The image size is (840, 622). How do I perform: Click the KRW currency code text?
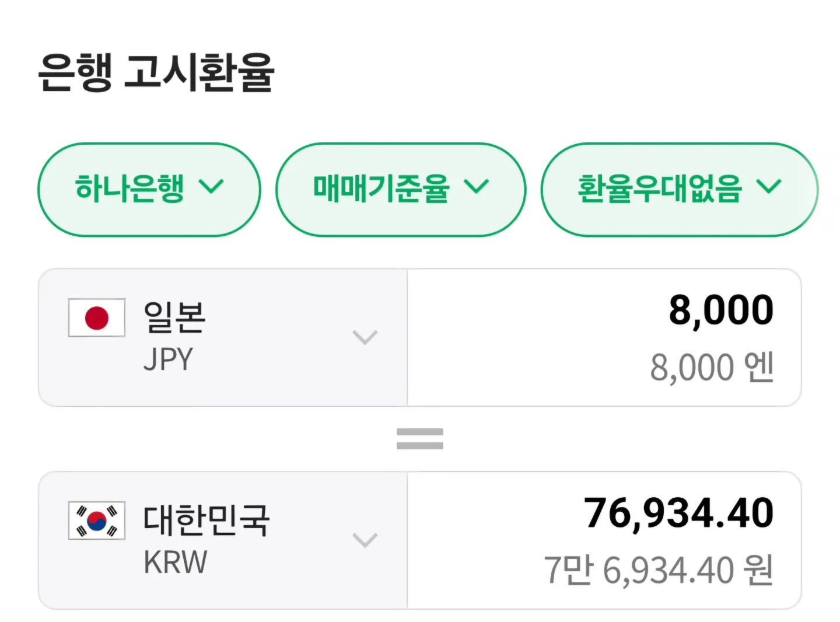click(x=175, y=562)
